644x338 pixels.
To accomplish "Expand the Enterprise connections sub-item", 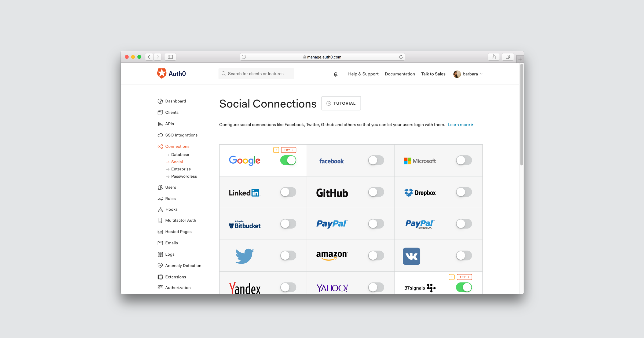I will (x=181, y=169).
